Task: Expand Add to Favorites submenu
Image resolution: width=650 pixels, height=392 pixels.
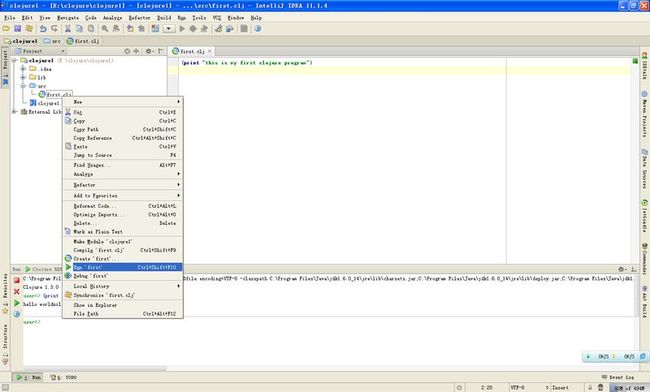Action: [123, 196]
